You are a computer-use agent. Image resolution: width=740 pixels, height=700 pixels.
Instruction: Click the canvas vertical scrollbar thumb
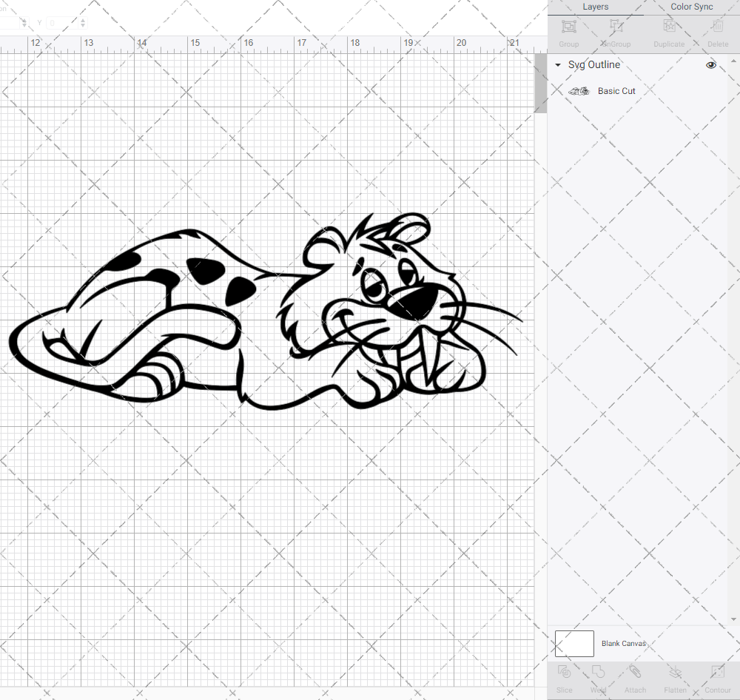click(x=540, y=84)
